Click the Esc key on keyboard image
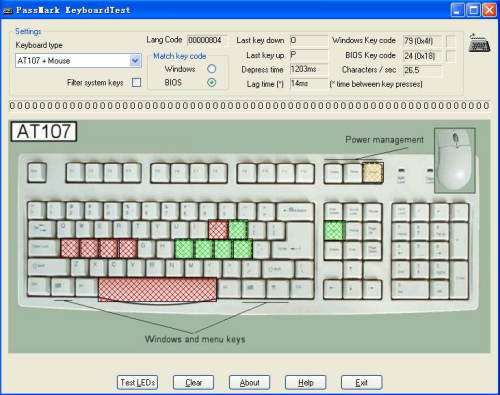 click(x=37, y=172)
